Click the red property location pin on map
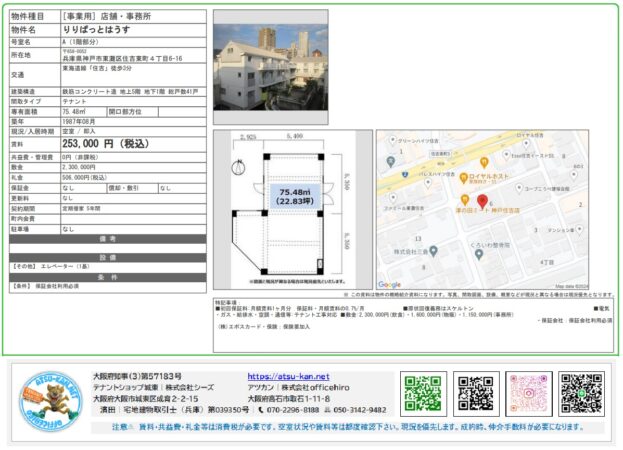This screenshot has height=450, width=623. (482, 201)
